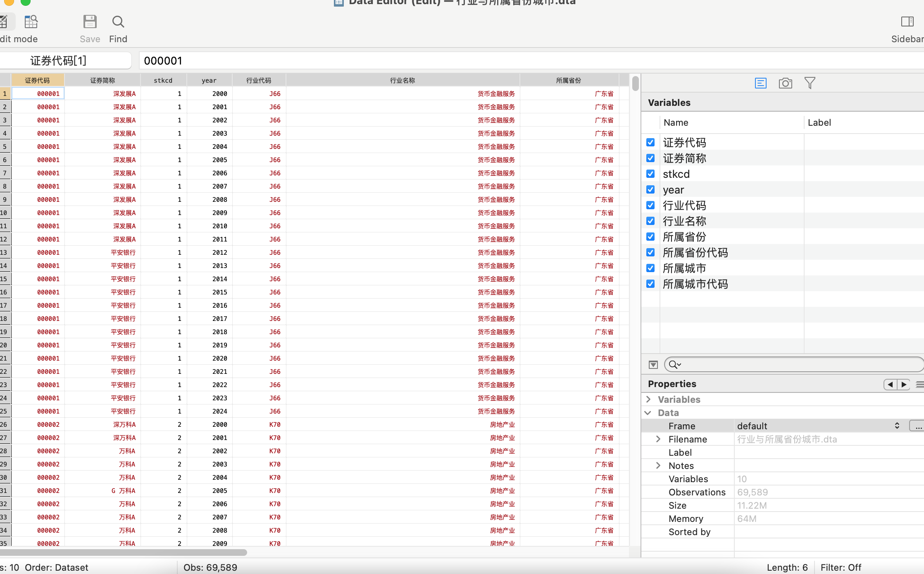Uncheck the year variable checkbox
Image resolution: width=924 pixels, height=574 pixels.
[x=650, y=190]
